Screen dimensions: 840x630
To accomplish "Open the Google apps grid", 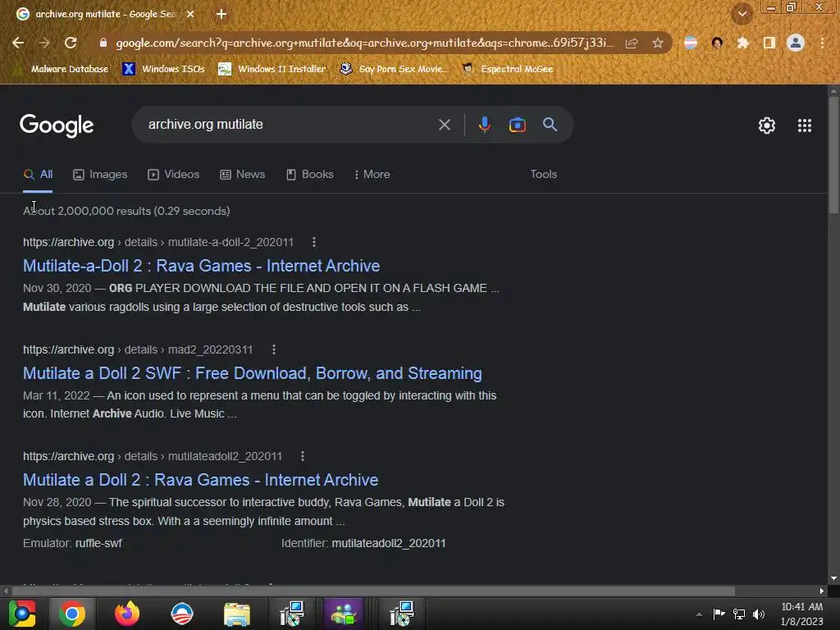I will pyautogui.click(x=804, y=126).
